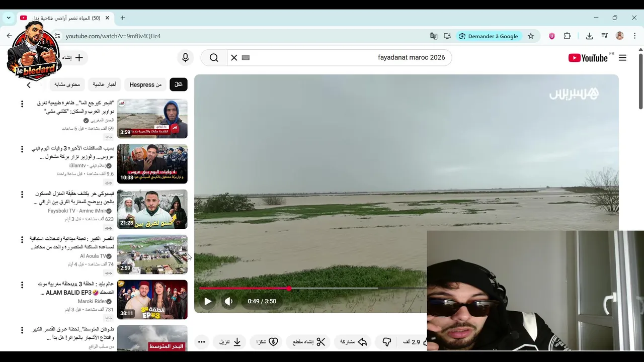The height and width of the screenshot is (362, 644).
Task: Open the media controls icon in toolbar
Action: 604,36
